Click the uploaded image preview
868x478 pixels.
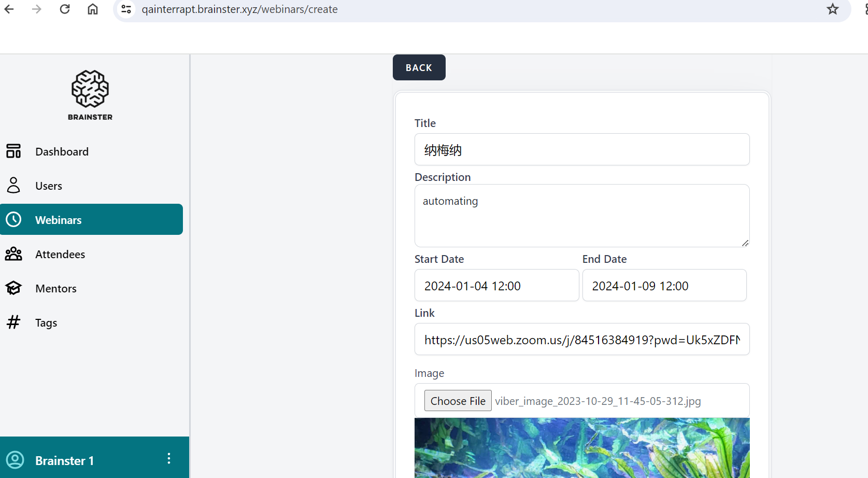(x=581, y=448)
